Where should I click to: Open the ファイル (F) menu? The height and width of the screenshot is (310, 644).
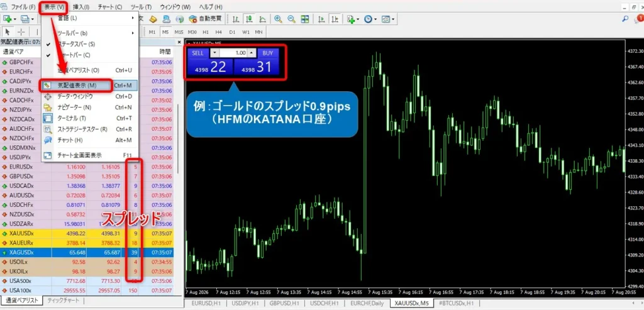coord(23,7)
